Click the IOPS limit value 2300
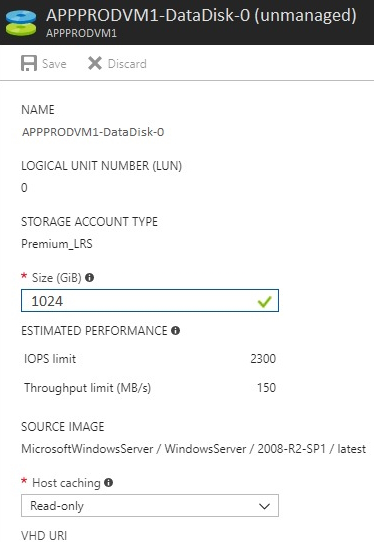The width and height of the screenshot is (374, 542). [x=263, y=359]
